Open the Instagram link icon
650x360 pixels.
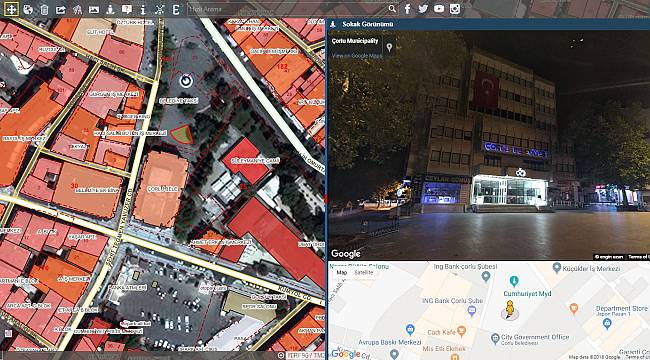click(x=455, y=9)
